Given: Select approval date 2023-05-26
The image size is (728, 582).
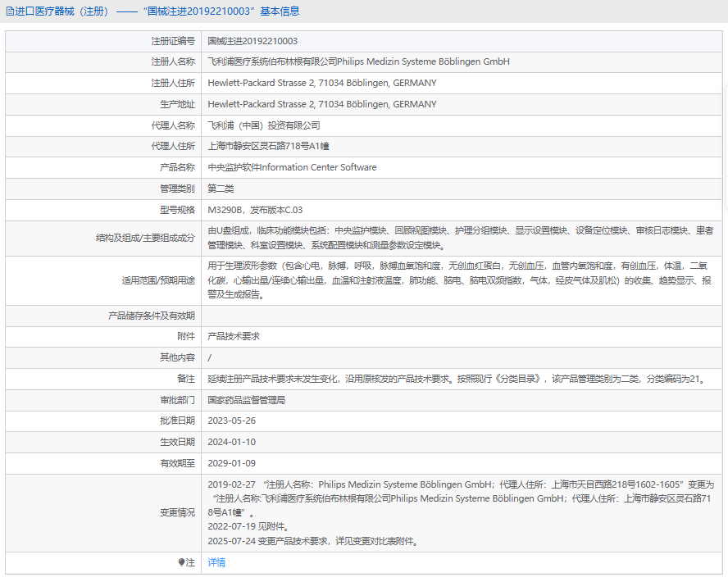Looking at the screenshot, I should [x=232, y=421].
